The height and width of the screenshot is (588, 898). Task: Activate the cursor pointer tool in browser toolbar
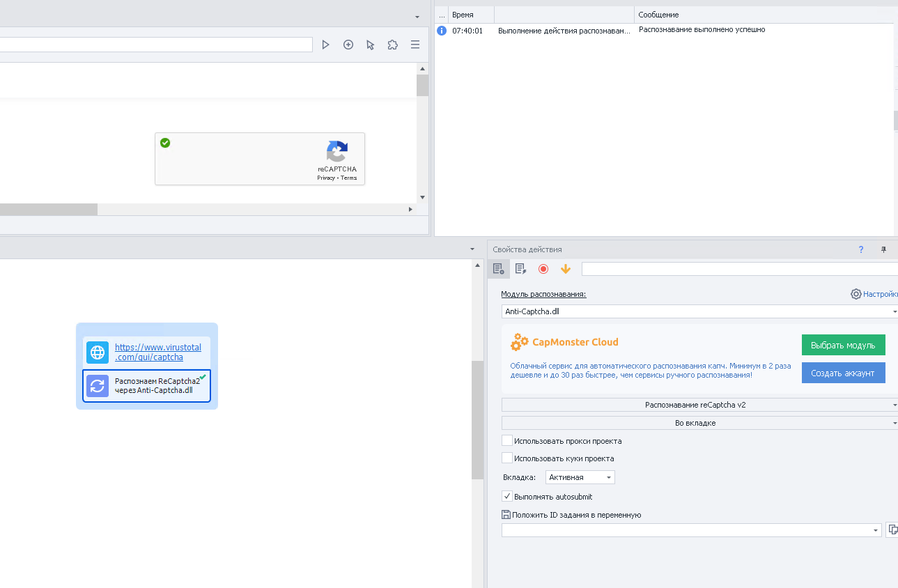pos(371,45)
